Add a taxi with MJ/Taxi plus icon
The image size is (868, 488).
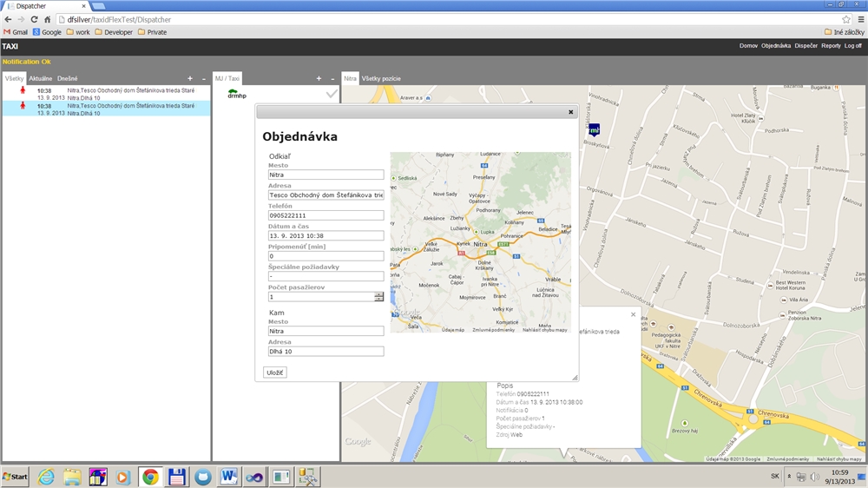(x=319, y=79)
